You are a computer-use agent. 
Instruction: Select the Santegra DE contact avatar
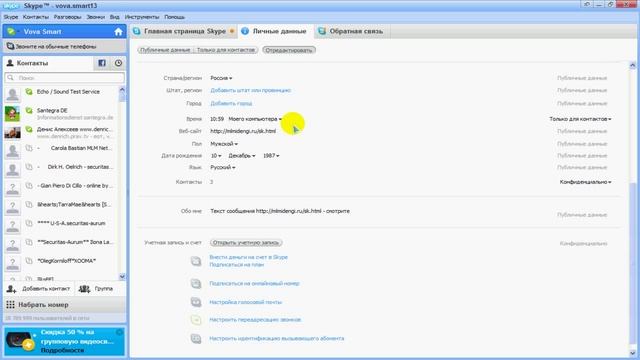13,113
